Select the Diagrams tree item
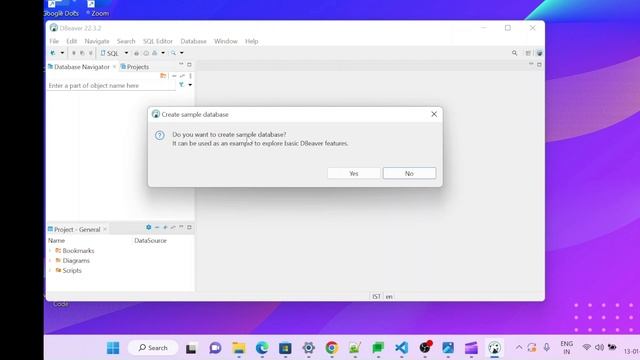 [x=76, y=260]
